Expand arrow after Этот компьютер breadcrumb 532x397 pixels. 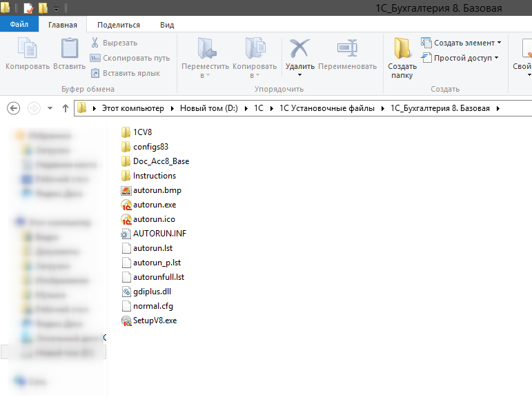click(x=172, y=108)
